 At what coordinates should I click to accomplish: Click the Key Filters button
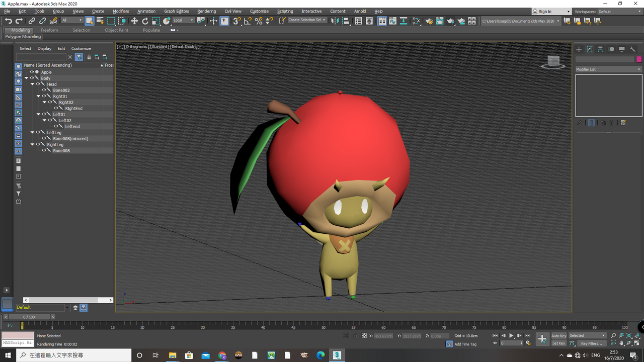[x=591, y=343]
